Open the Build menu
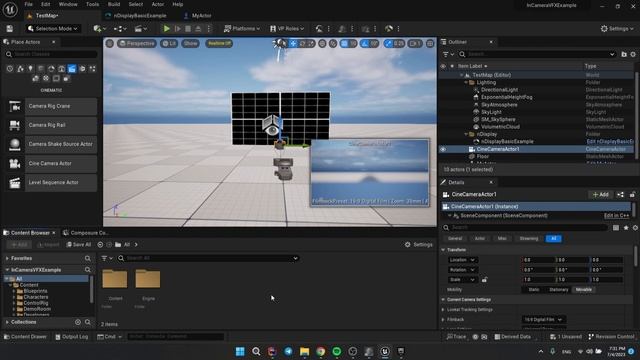 [x=114, y=4]
